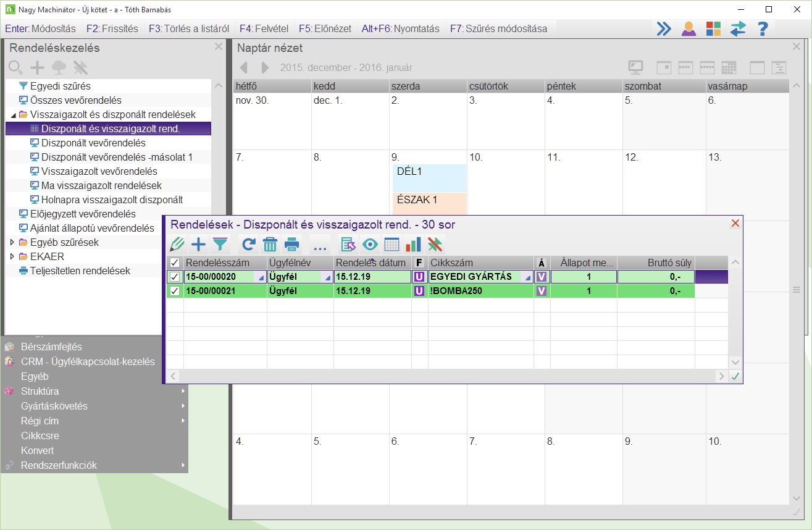Open the funnel filter icon in Rendelések toolbar

219,245
